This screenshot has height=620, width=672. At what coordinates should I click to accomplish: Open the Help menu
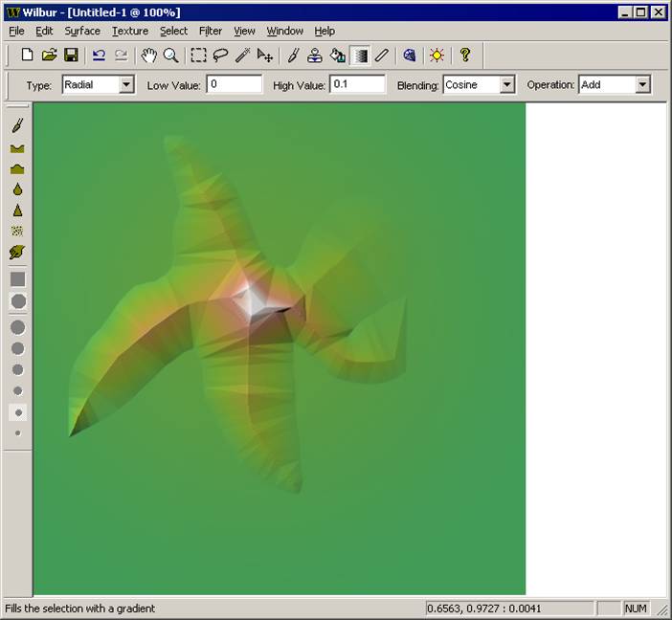(325, 31)
